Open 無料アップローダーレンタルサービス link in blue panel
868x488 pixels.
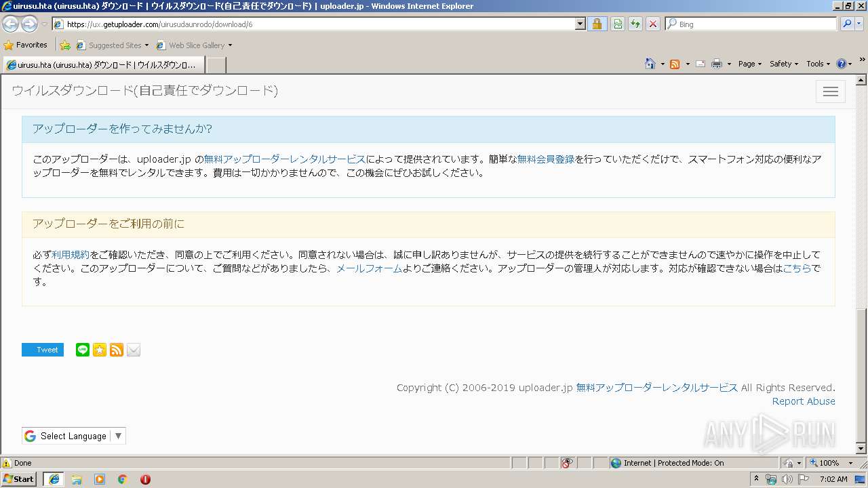coord(285,160)
